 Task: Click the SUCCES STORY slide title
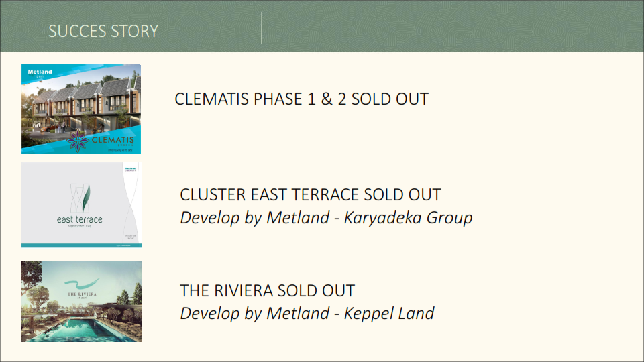(x=103, y=32)
